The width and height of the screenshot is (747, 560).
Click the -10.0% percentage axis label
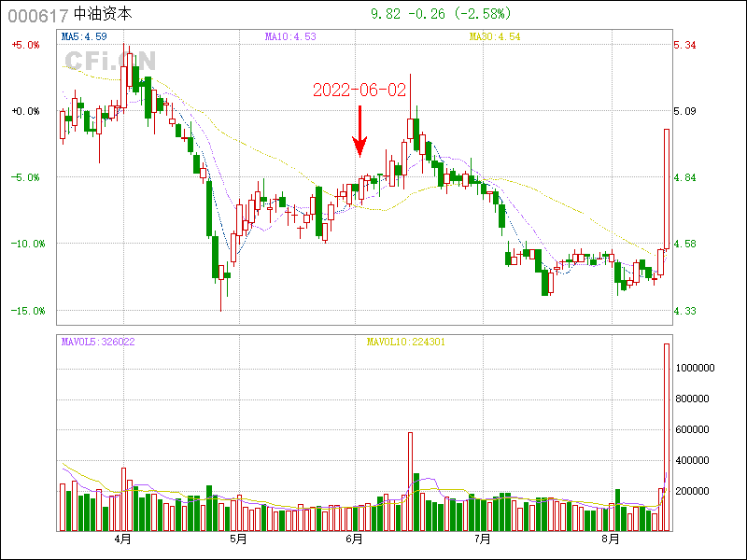tap(28, 244)
